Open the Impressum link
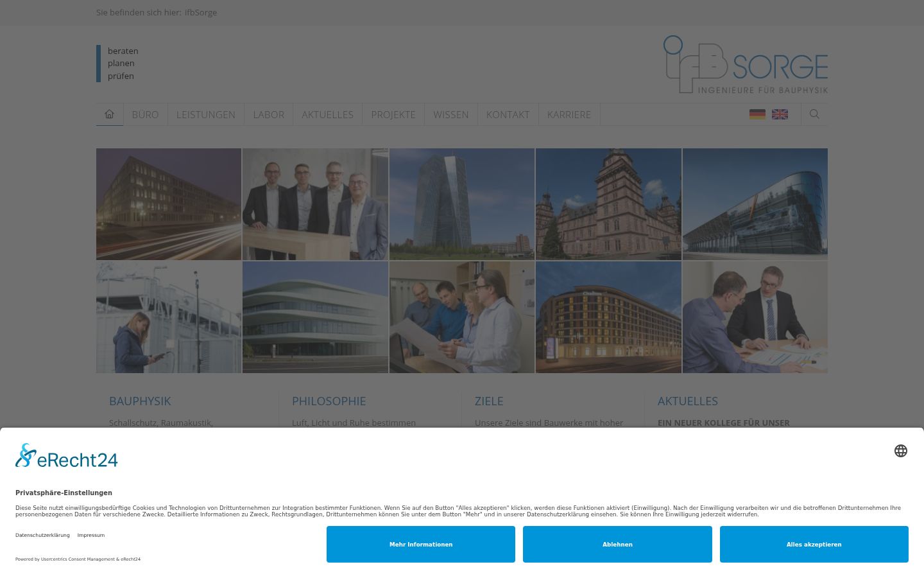Image resolution: width=924 pixels, height=578 pixels. (x=91, y=535)
